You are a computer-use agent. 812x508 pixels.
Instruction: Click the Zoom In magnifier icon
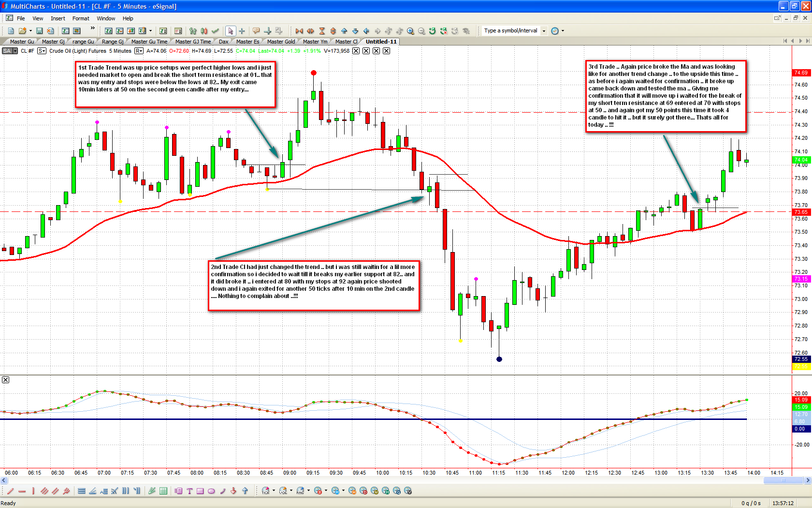point(410,31)
